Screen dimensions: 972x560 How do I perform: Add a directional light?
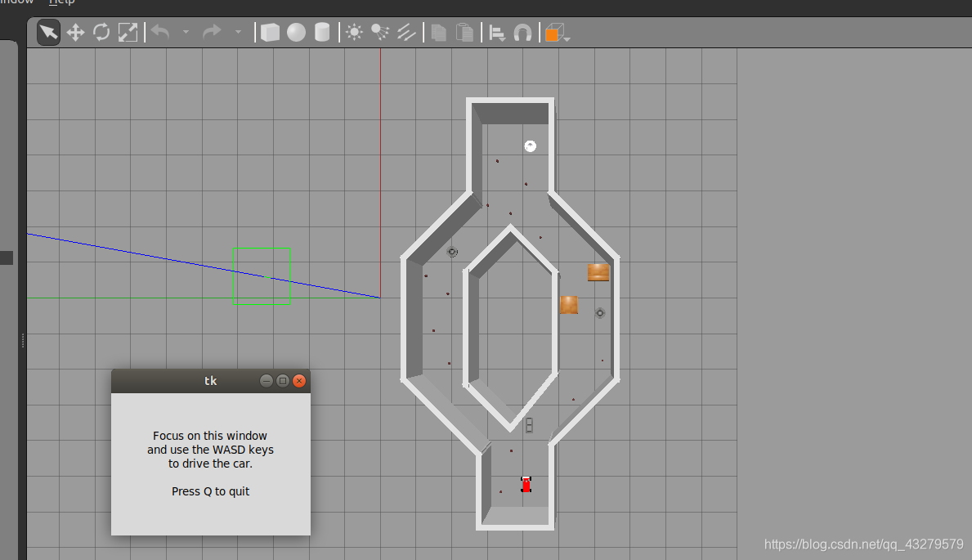tap(406, 32)
